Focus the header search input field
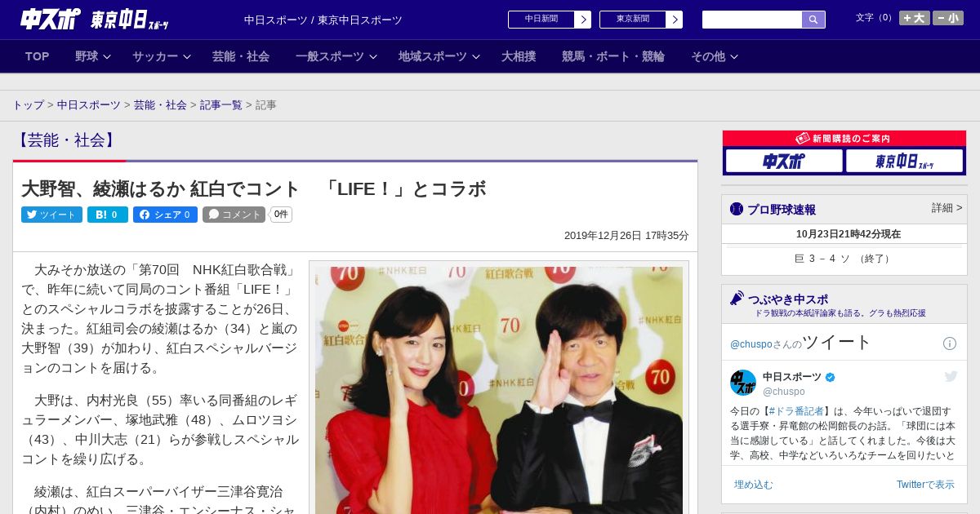This screenshot has width=980, height=514. tap(752, 20)
